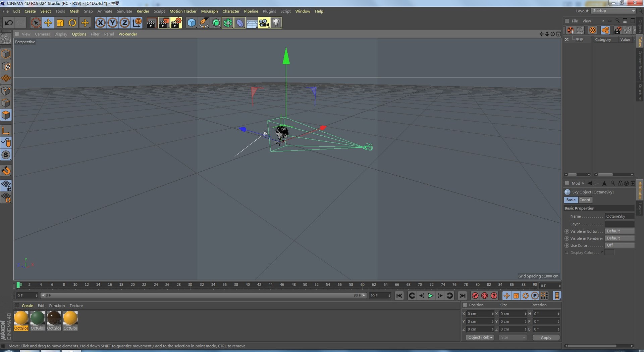Click the Display Color swatch

609,253
